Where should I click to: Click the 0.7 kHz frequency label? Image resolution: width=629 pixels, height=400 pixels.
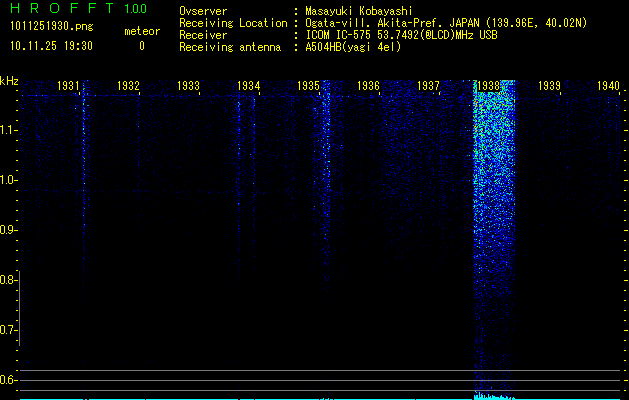(8, 330)
